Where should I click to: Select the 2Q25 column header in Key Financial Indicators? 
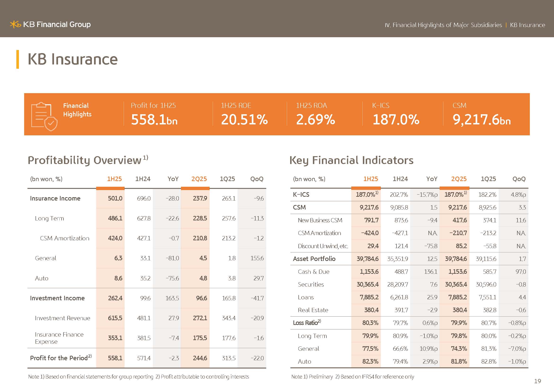tap(459, 179)
